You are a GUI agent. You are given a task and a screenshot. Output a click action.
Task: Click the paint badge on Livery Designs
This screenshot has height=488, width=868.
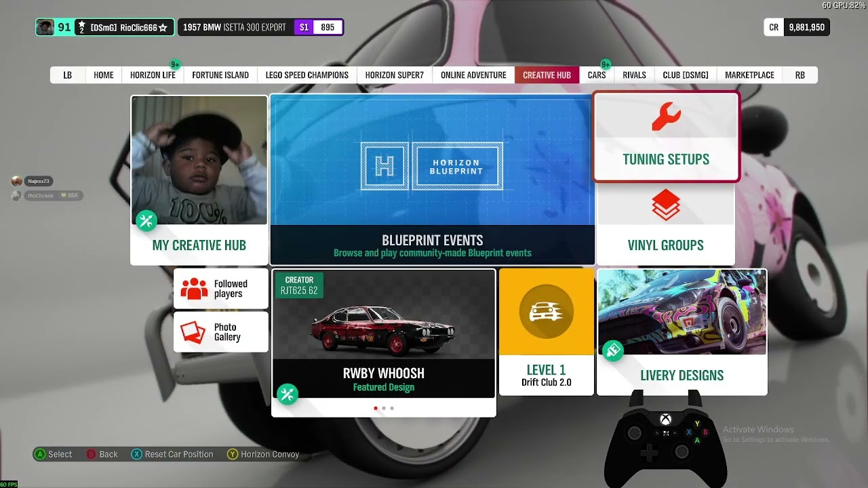click(x=613, y=350)
